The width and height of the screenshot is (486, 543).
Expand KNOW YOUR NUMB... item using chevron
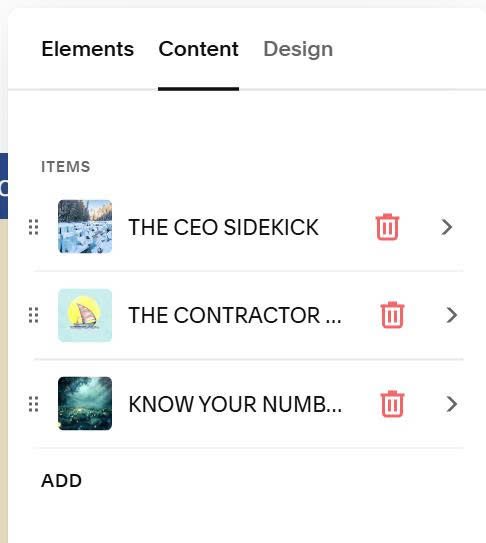(452, 404)
